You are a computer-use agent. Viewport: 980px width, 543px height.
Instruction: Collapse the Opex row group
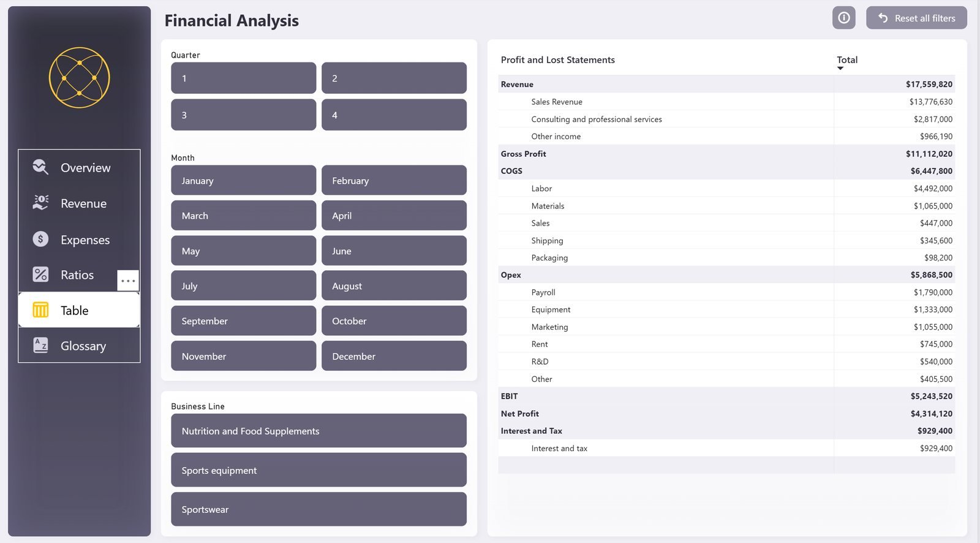tap(511, 275)
